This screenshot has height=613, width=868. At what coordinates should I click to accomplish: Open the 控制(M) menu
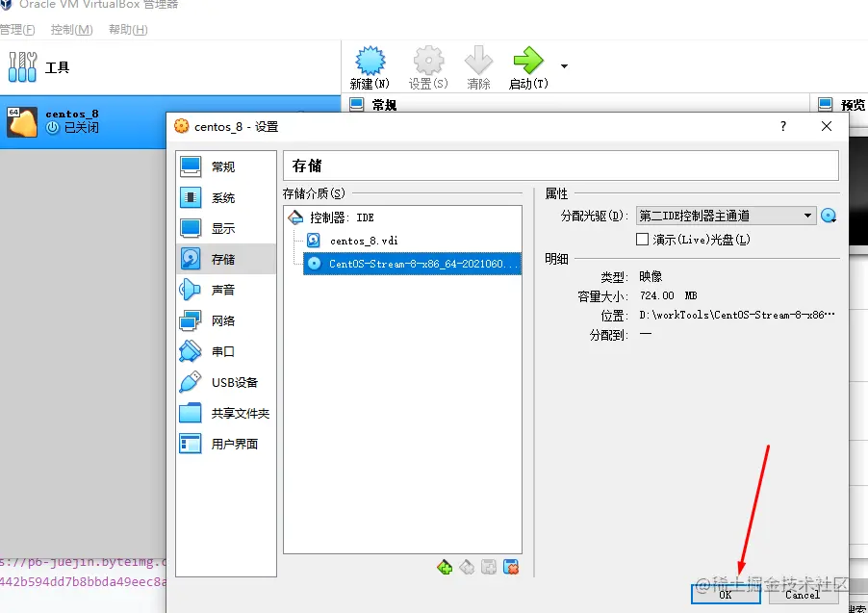(71, 29)
